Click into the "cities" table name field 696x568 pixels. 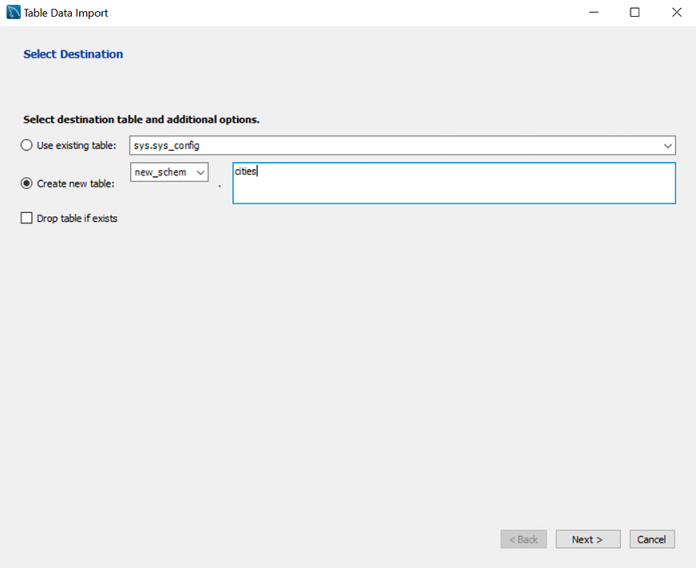(x=453, y=183)
